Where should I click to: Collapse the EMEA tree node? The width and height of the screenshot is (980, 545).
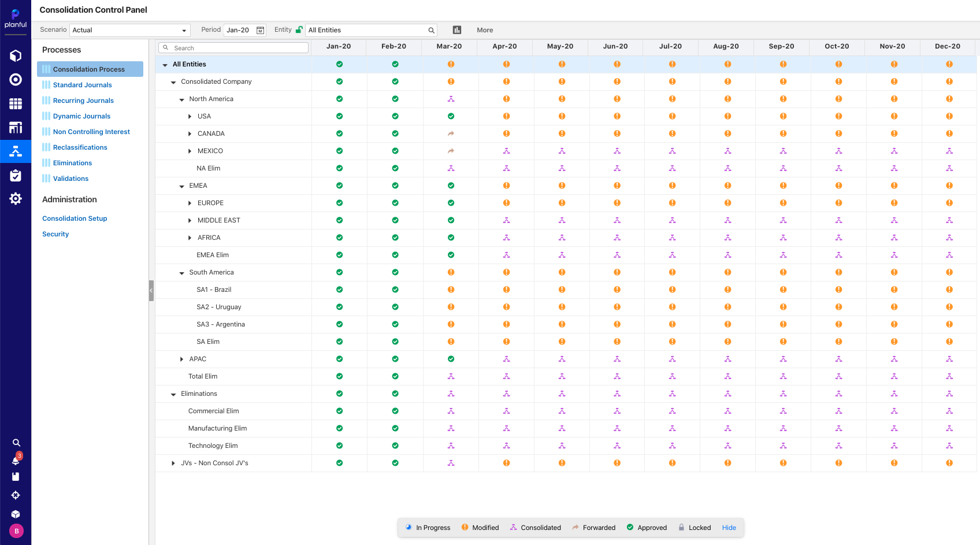coord(181,186)
